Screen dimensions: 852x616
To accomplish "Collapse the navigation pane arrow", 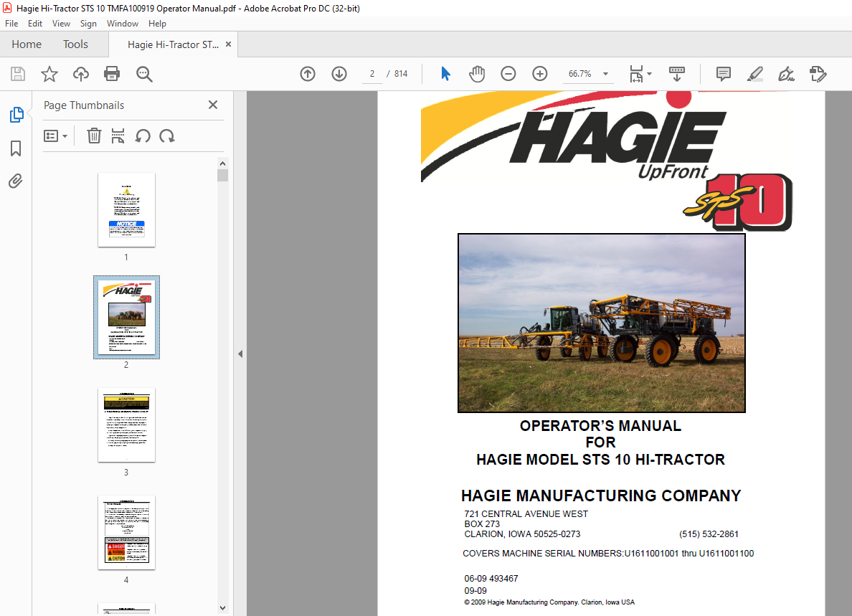I will click(240, 354).
